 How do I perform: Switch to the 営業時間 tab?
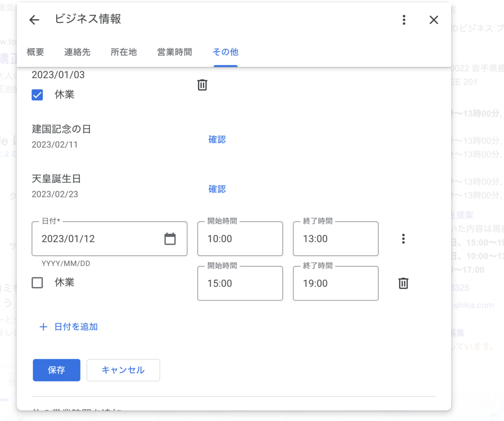(x=174, y=52)
